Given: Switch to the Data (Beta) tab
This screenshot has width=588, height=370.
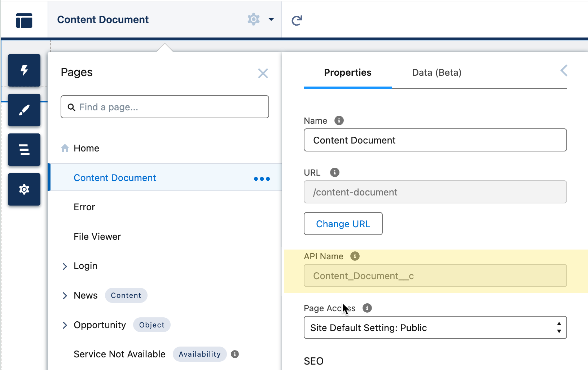Looking at the screenshot, I should point(436,73).
